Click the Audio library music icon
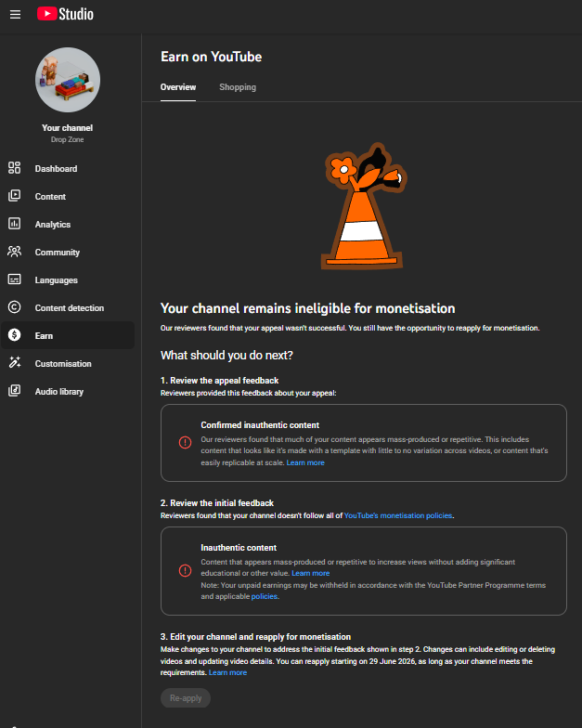The height and width of the screenshot is (728, 582). pyautogui.click(x=15, y=390)
